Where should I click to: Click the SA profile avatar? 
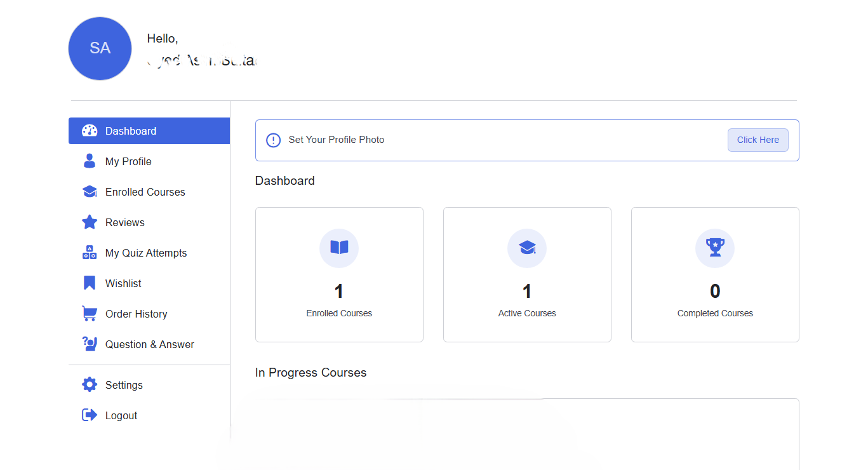[100, 48]
